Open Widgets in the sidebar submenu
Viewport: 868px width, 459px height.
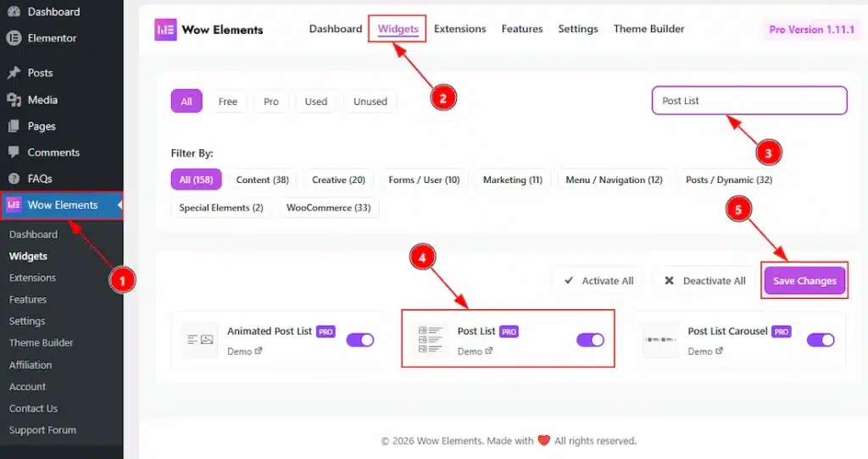point(28,256)
